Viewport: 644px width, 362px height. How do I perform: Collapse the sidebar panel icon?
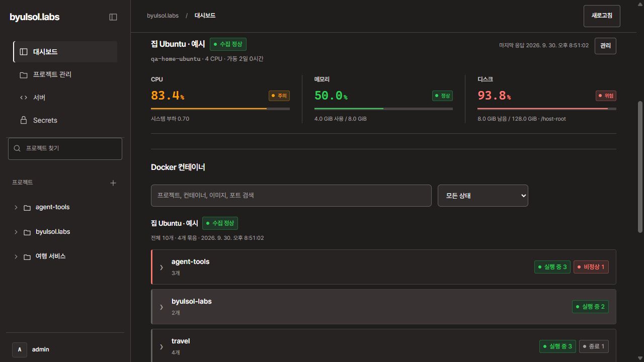(x=113, y=17)
